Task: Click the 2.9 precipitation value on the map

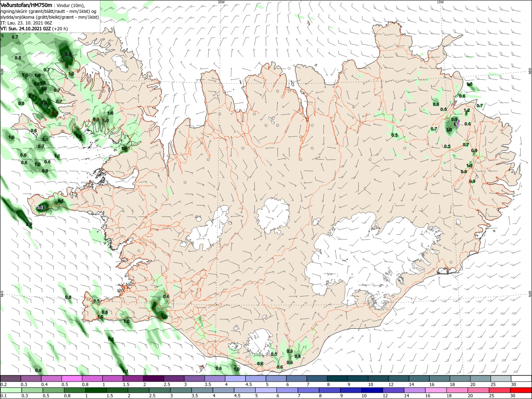Action: (x=29, y=224)
